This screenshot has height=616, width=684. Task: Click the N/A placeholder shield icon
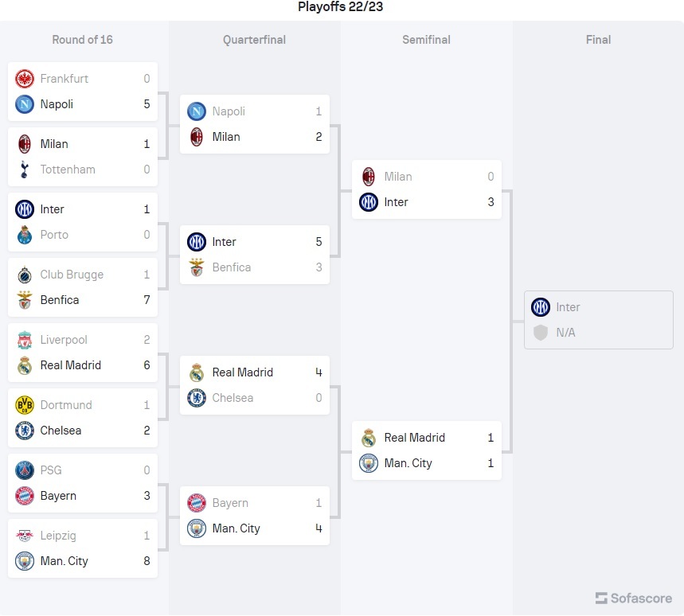click(x=541, y=333)
